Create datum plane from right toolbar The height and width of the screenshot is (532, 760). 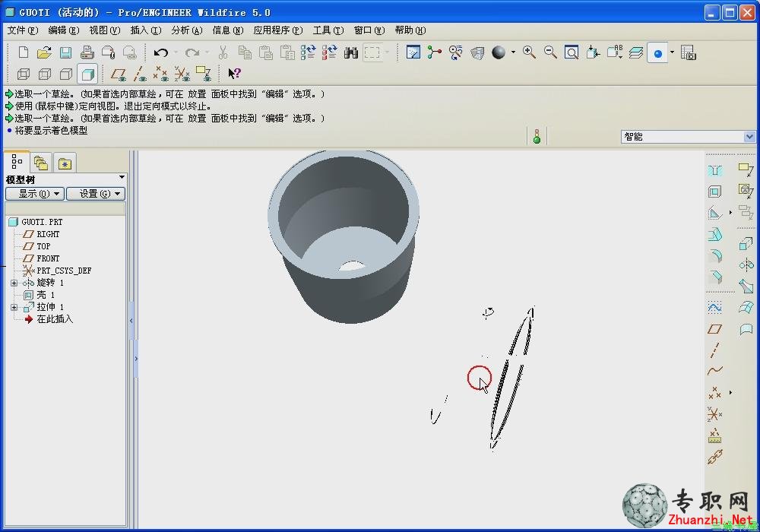pos(715,329)
